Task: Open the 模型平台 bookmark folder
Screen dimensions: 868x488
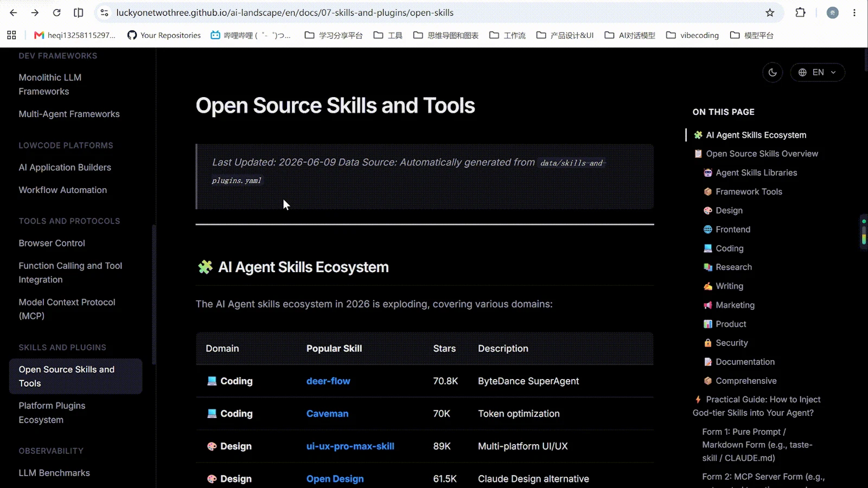Action: tap(752, 35)
